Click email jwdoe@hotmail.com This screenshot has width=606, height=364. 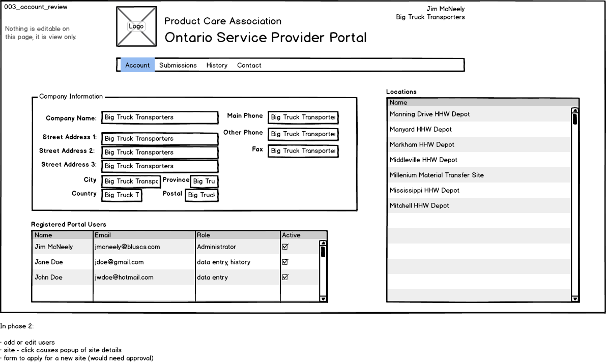pyautogui.click(x=124, y=277)
